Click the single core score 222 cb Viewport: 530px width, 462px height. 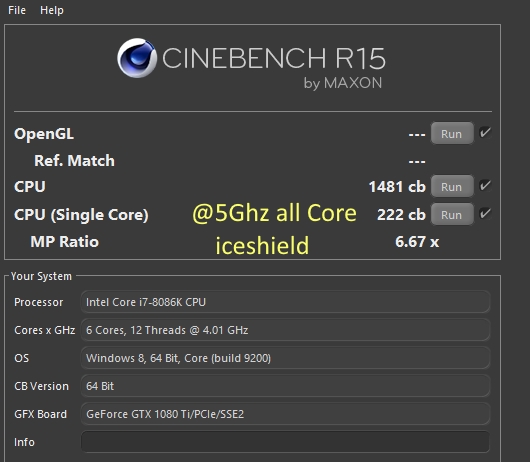(x=401, y=215)
